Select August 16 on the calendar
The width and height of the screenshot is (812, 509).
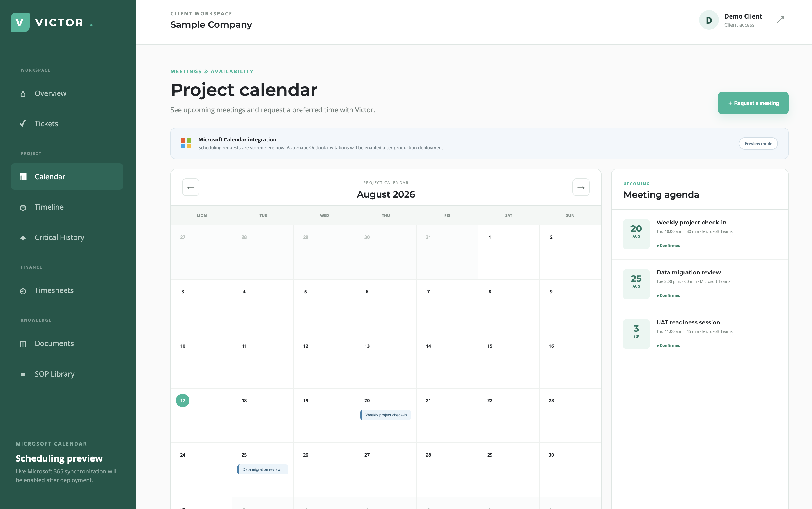click(570, 361)
